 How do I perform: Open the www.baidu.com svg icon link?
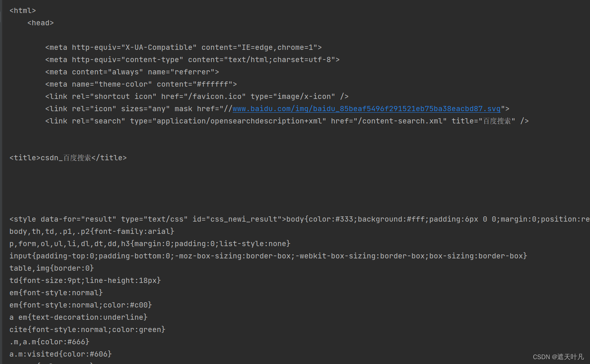coord(367,109)
